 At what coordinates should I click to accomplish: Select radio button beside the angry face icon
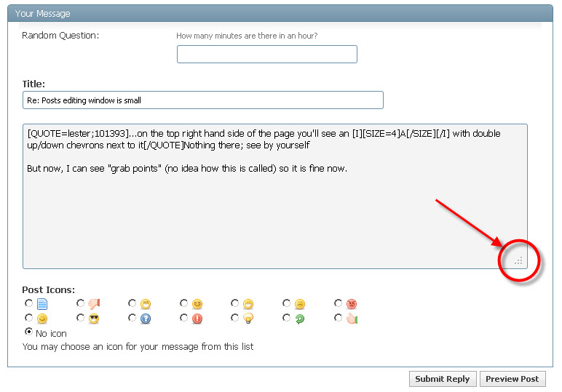tap(339, 303)
